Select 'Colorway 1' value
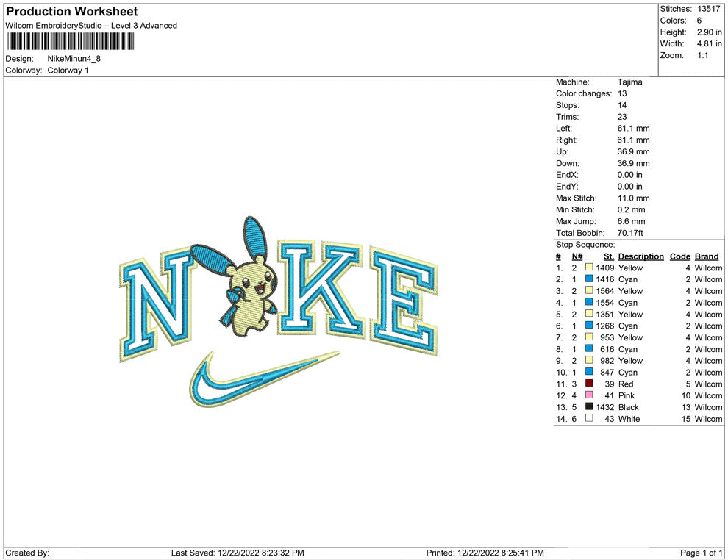 [68, 70]
